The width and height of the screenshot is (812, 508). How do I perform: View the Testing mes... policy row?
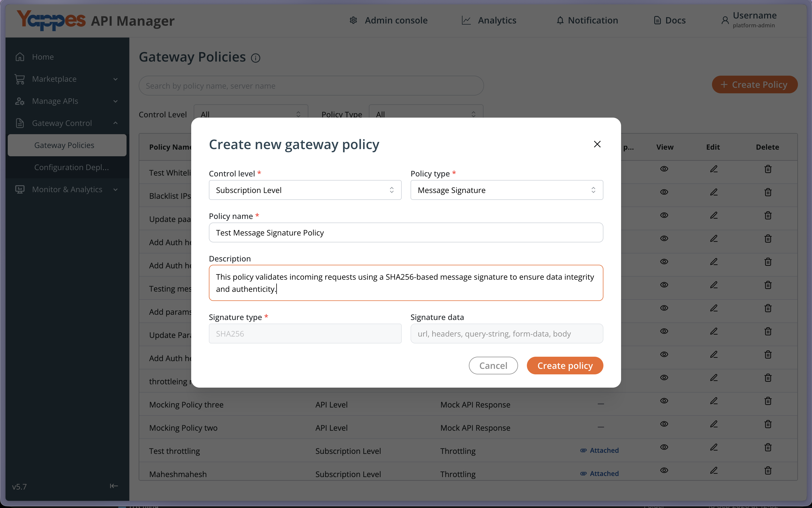pyautogui.click(x=664, y=285)
